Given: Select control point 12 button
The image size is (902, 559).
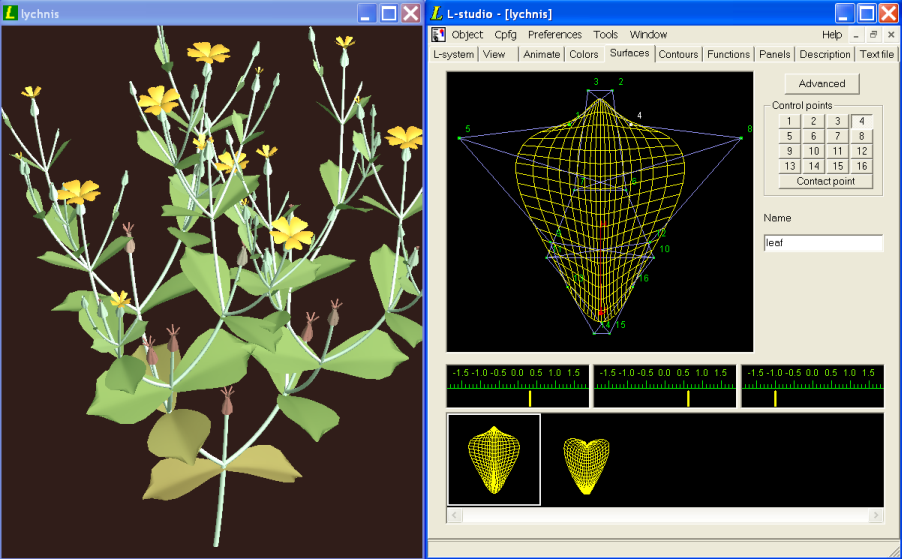Looking at the screenshot, I should tap(862, 151).
